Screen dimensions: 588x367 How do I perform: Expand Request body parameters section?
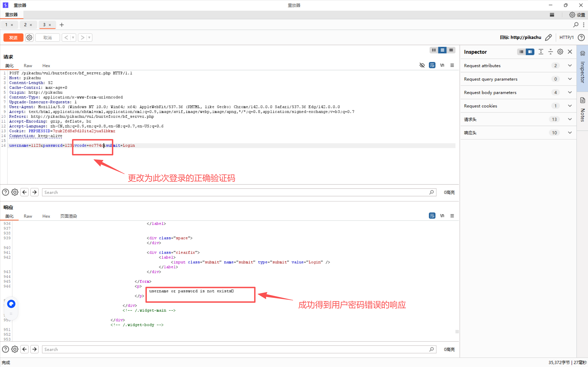coord(570,92)
